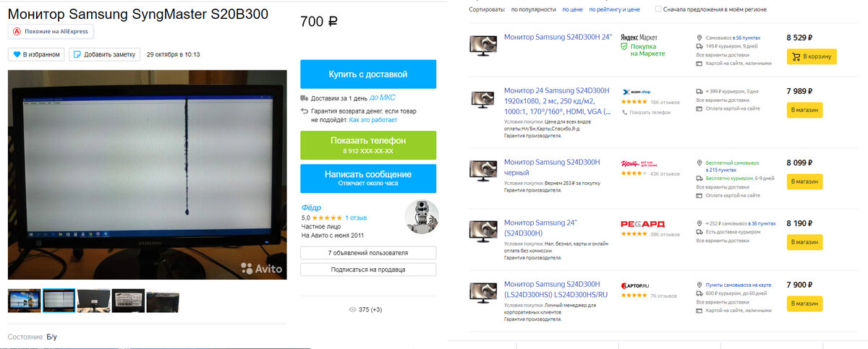The height and width of the screenshot is (349, 868).
Task: Select the fifth photo thumbnail
Action: [x=163, y=301]
